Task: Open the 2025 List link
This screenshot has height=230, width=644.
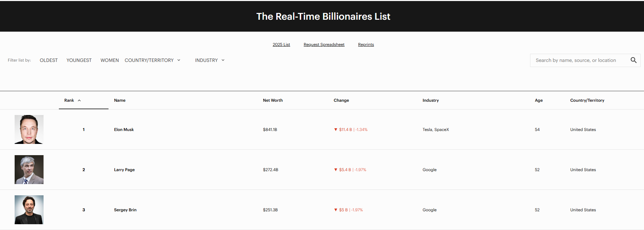Action: 281,45
